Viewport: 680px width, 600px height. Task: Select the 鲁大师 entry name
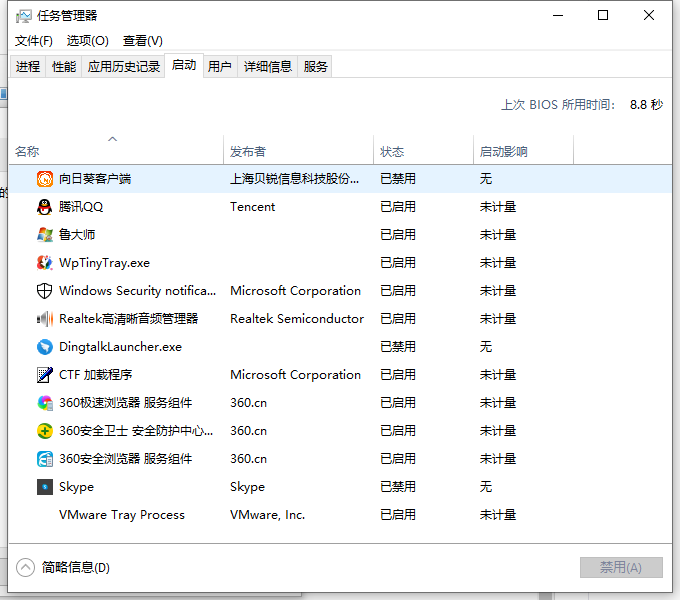point(77,235)
